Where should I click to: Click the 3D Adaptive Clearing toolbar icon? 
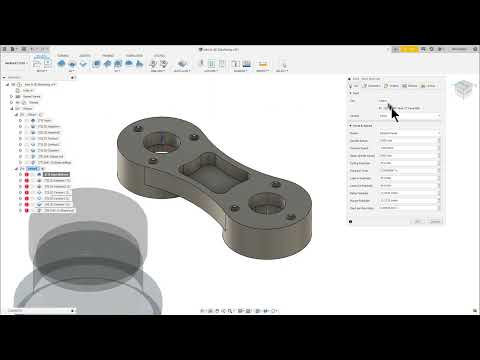[x=96, y=63]
